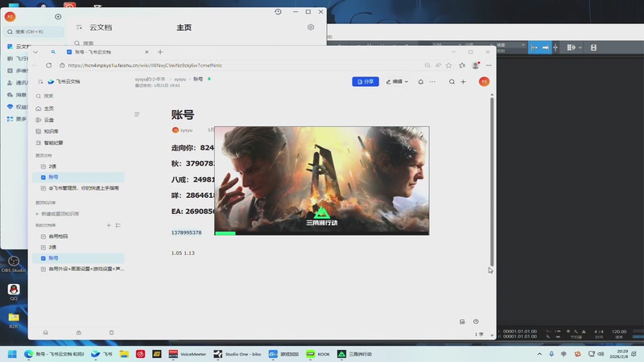Open the doc header more options dots
Image resolution: width=644 pixels, height=362 pixels.
(x=432, y=82)
